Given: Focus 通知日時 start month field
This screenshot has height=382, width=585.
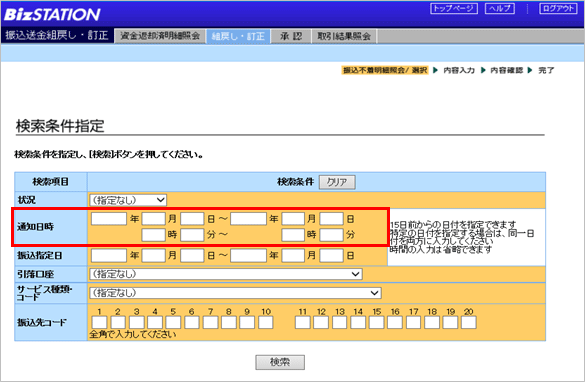Looking at the screenshot, I should pos(153,219).
